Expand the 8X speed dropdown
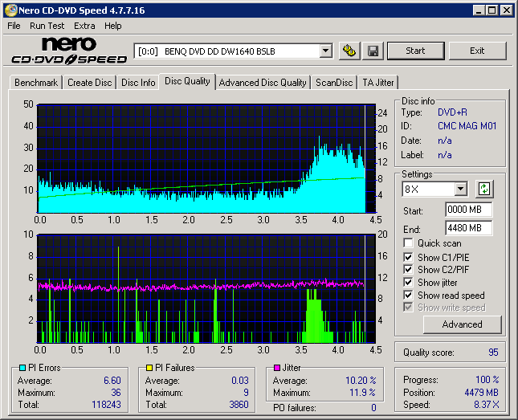This screenshot has height=420, width=518. click(460, 190)
